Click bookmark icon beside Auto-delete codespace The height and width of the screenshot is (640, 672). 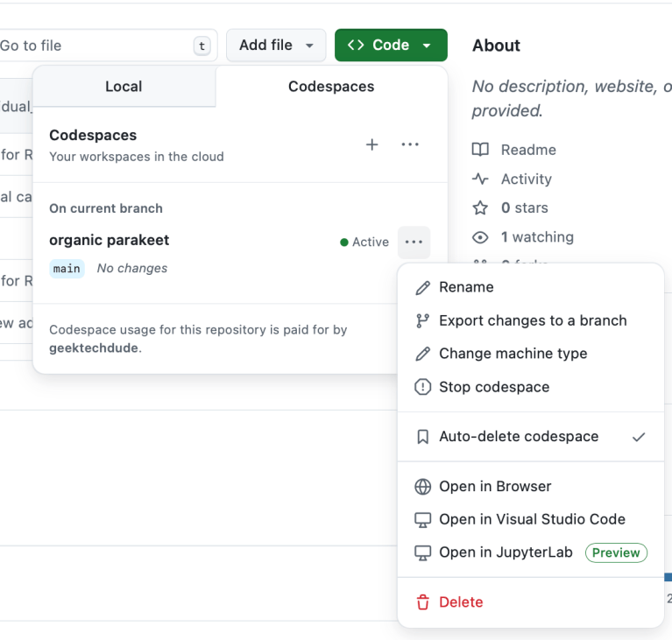tap(422, 437)
